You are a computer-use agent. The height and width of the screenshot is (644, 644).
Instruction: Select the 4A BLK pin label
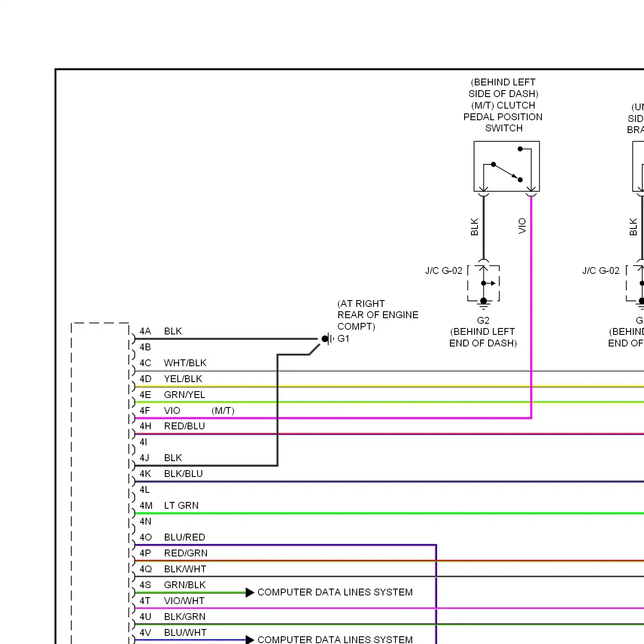coord(161,331)
